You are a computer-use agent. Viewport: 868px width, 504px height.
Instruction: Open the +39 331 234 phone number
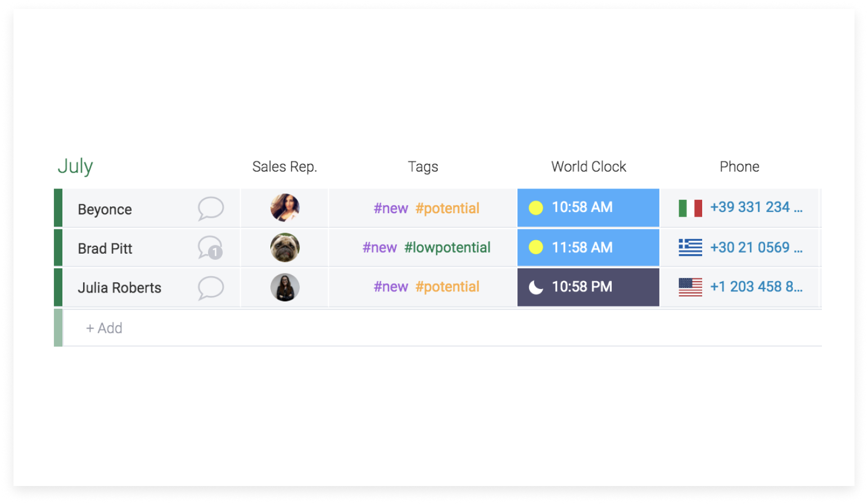[x=756, y=207]
